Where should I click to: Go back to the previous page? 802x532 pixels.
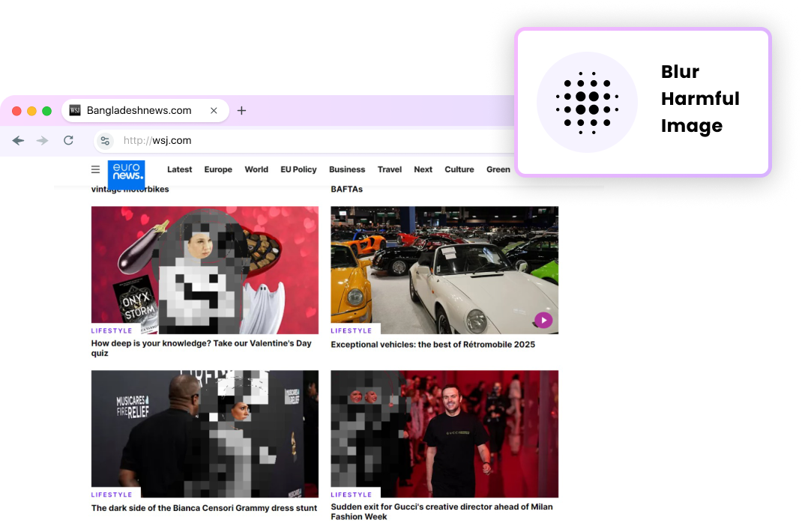coord(17,140)
